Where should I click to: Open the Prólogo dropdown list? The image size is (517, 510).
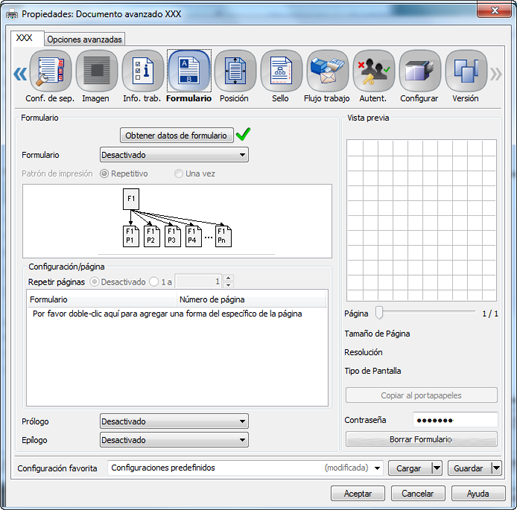(174, 422)
